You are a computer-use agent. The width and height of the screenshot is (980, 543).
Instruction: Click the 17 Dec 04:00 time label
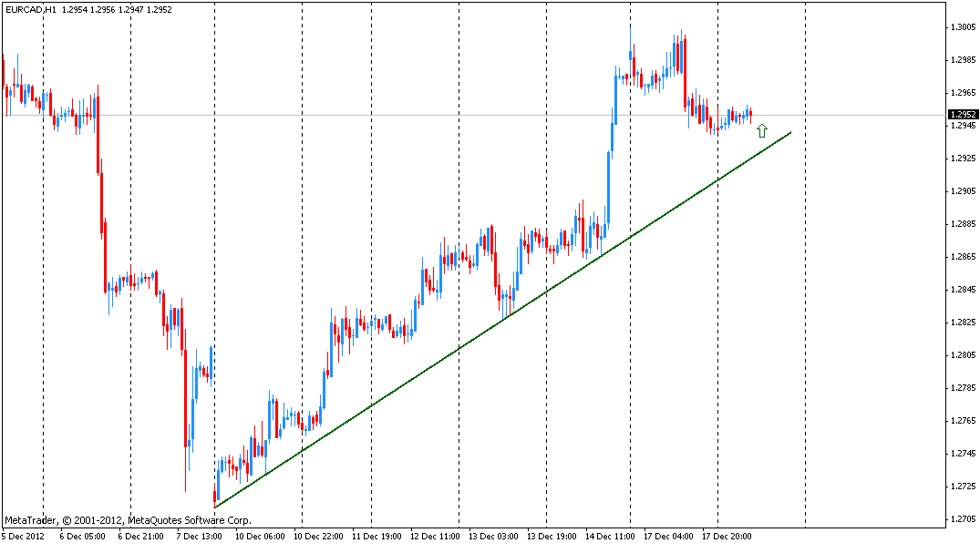click(668, 536)
